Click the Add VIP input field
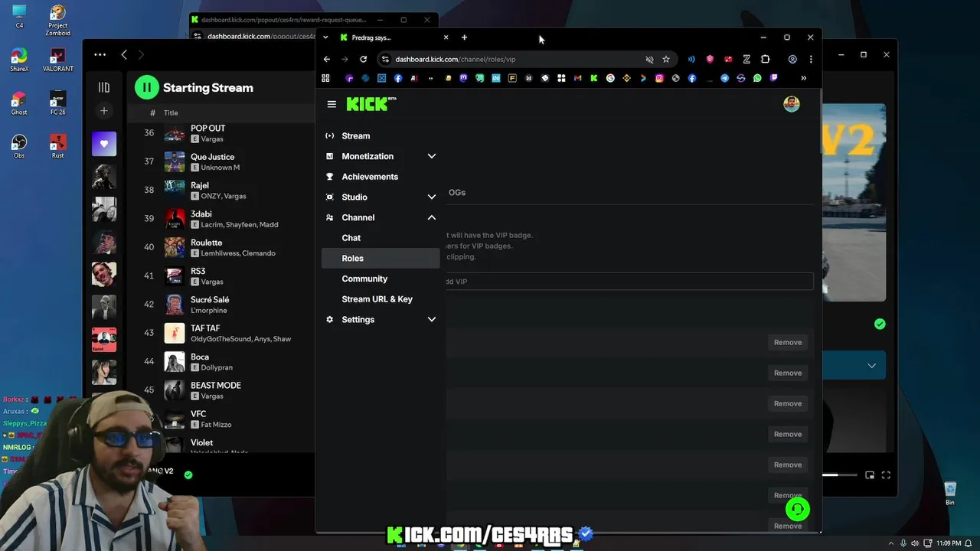Image resolution: width=980 pixels, height=551 pixels. tap(629, 282)
